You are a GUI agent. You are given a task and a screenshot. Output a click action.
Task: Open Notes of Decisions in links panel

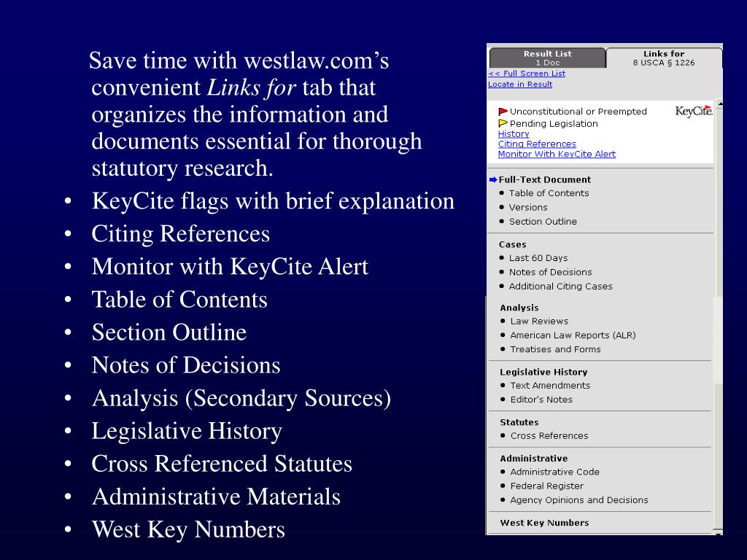(x=550, y=272)
